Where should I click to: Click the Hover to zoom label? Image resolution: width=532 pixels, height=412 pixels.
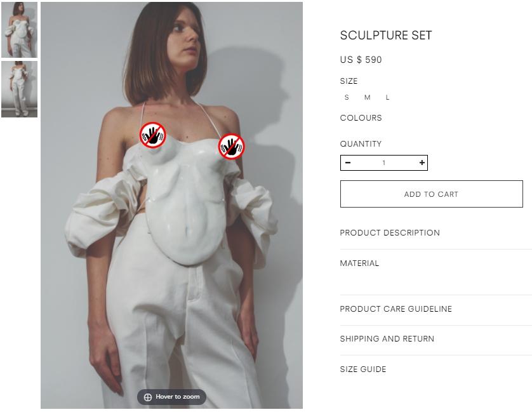click(178, 397)
